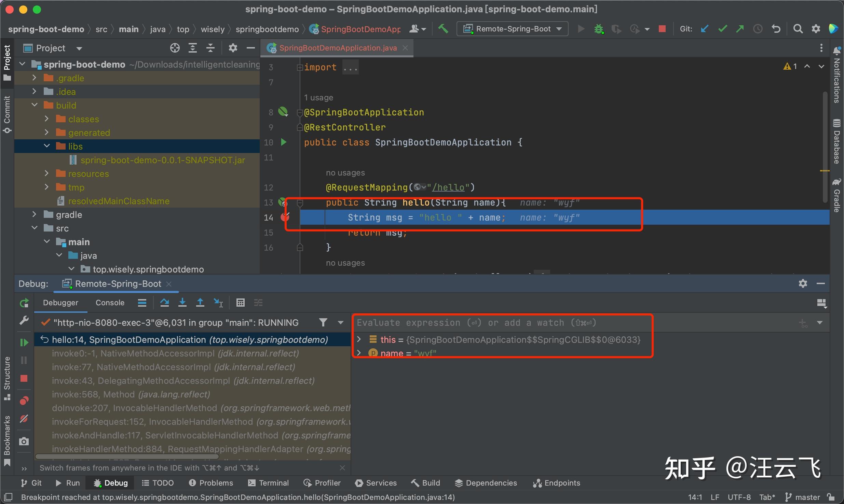Open IDE Settings via the gear icon
844x504 pixels.
[x=816, y=29]
